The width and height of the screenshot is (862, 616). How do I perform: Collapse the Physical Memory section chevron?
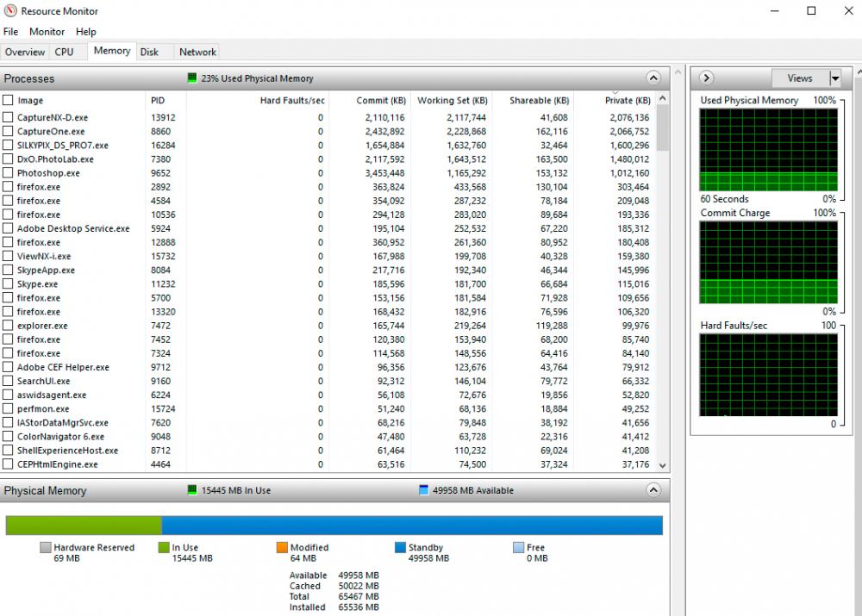(x=653, y=490)
